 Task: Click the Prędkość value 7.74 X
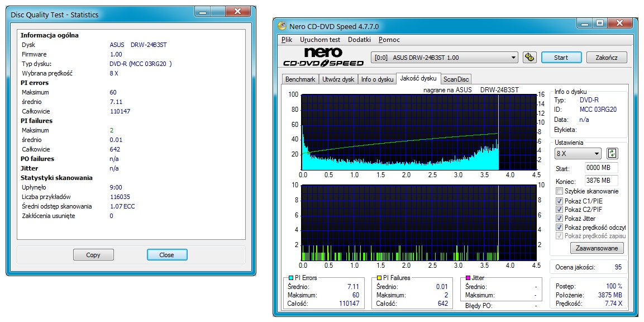(x=614, y=304)
